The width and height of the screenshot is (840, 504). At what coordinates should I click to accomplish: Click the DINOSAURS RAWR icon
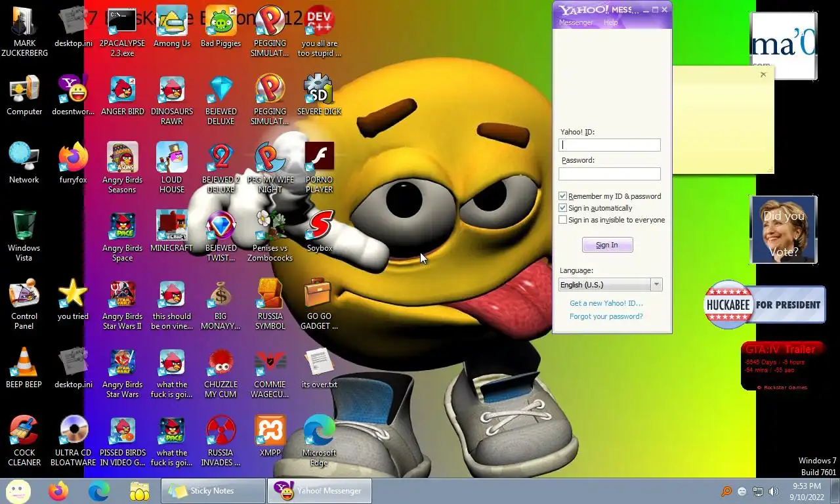coord(172,100)
